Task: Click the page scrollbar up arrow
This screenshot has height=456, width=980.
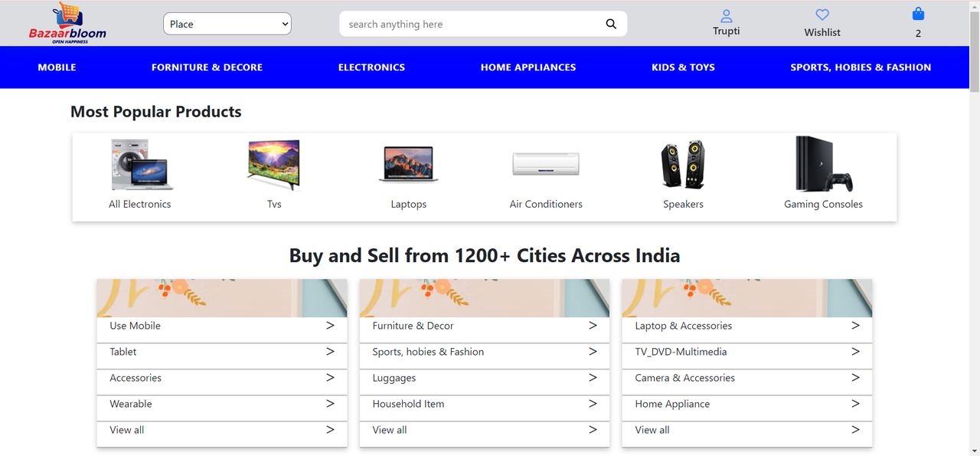Action: click(974, 6)
